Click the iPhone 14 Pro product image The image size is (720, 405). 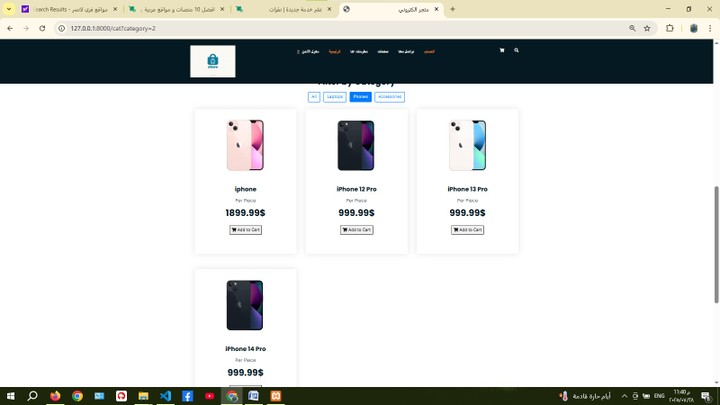coord(245,305)
